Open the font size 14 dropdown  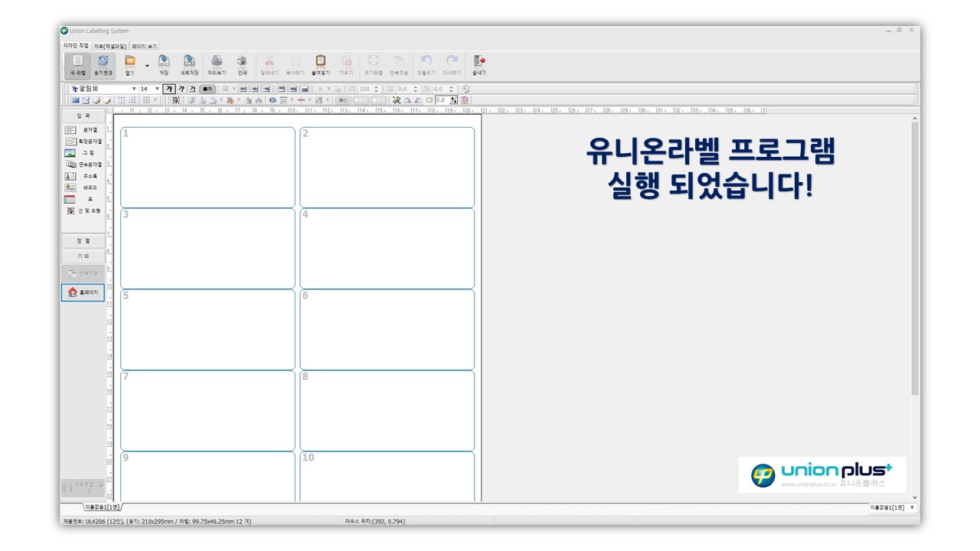pos(157,89)
